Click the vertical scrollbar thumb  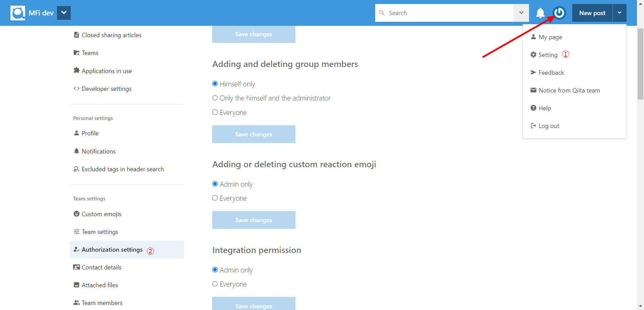[x=640, y=64]
